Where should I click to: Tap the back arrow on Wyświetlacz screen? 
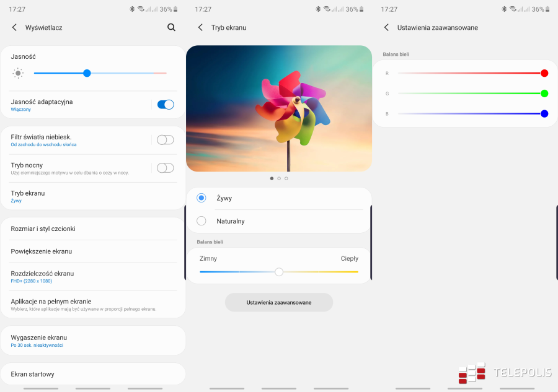pos(14,27)
